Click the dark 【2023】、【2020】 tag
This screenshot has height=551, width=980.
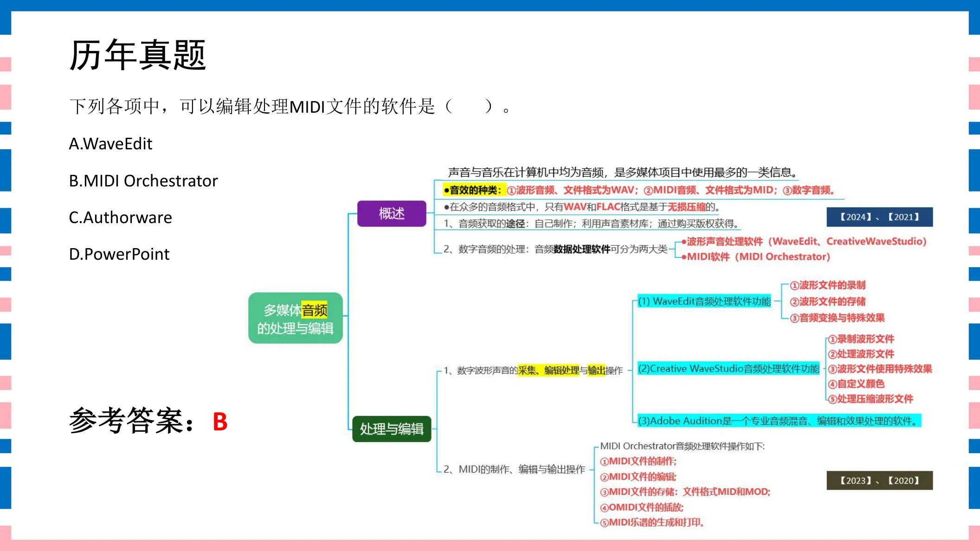(879, 481)
